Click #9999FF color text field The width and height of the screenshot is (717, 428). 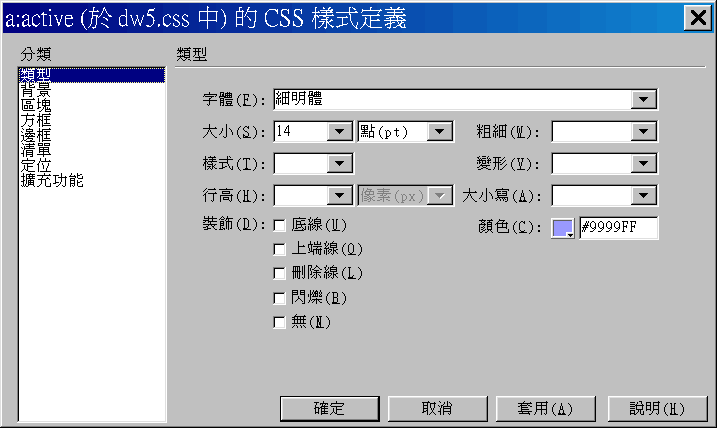tap(619, 228)
